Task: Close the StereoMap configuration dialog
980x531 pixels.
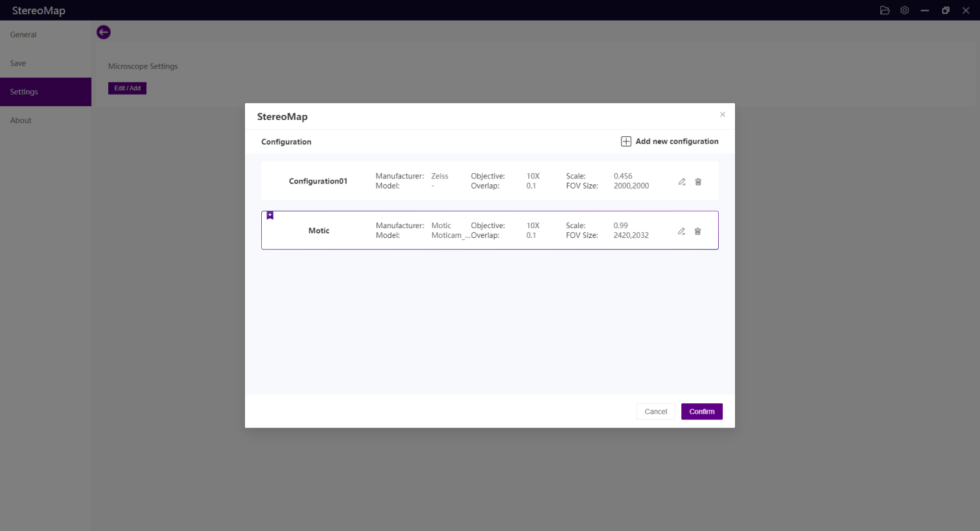Action: coord(723,115)
